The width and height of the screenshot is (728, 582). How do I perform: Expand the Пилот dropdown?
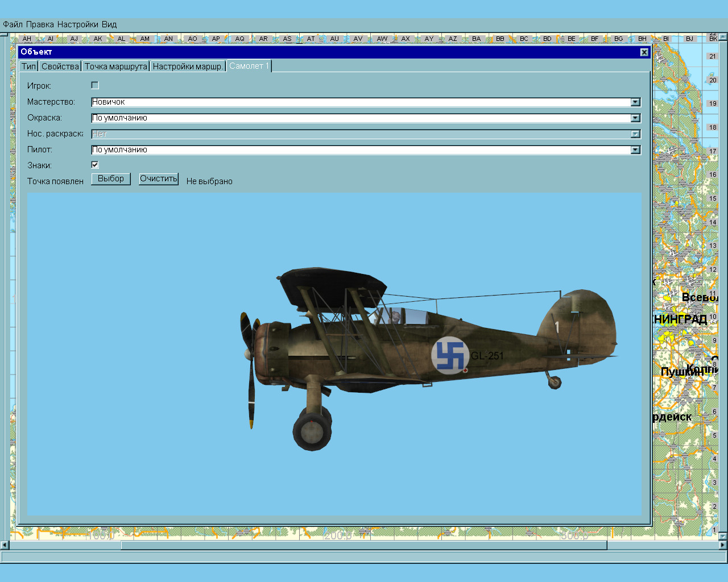[x=635, y=150]
